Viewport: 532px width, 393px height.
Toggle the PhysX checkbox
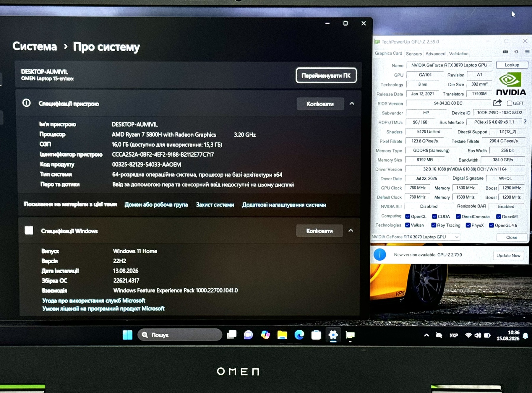coord(468,225)
